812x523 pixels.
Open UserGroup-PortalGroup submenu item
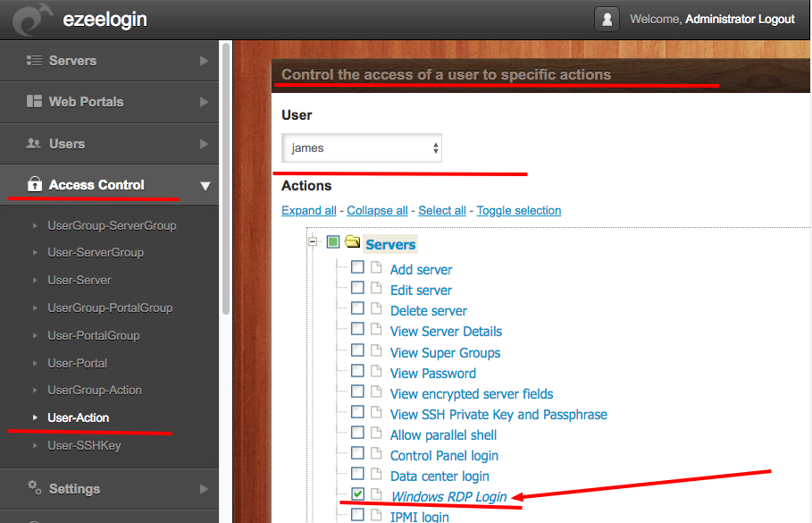110,308
